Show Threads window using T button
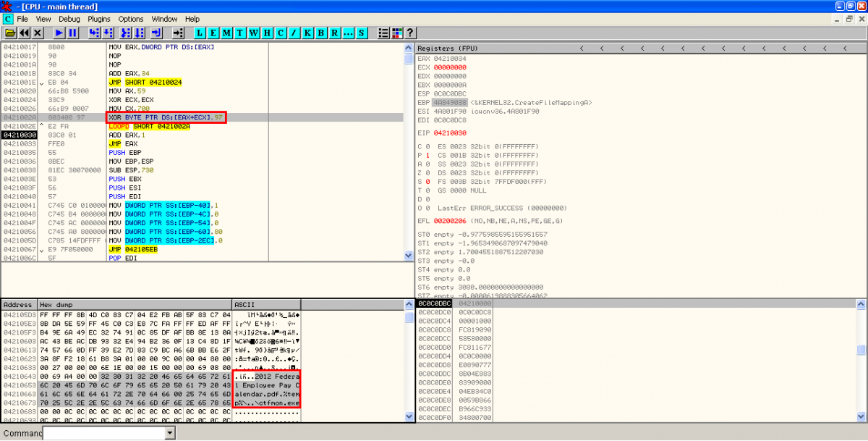This screenshot has height=441, width=868. tap(240, 33)
